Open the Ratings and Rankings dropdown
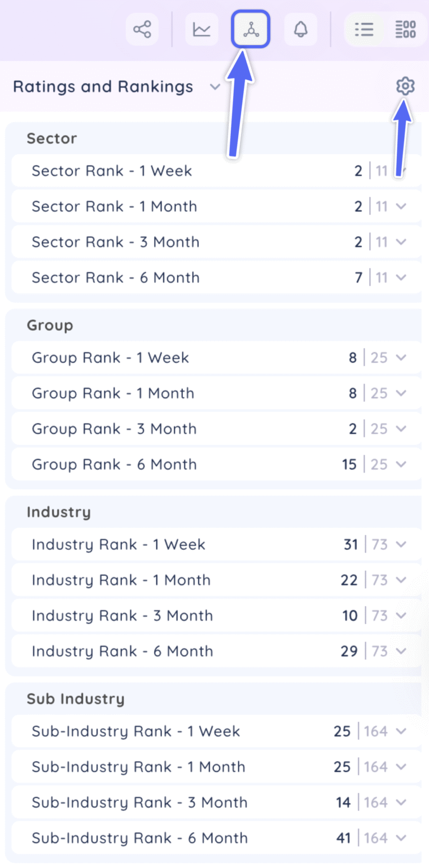Viewport: 429px width, 868px height. pos(215,88)
